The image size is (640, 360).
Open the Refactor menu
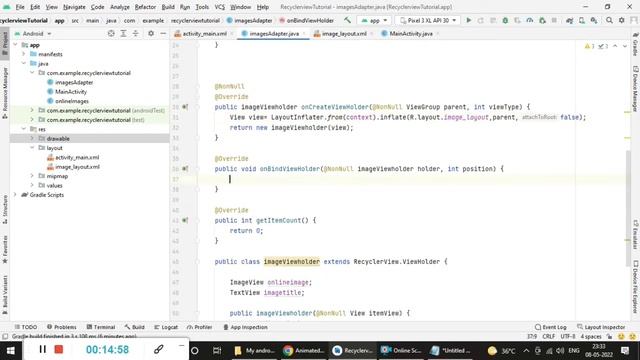click(145, 7)
